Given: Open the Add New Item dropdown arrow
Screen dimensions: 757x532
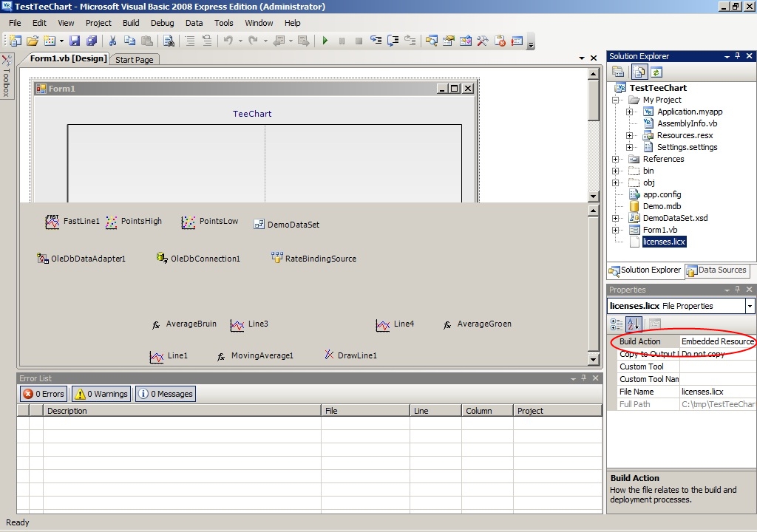Looking at the screenshot, I should [x=61, y=41].
